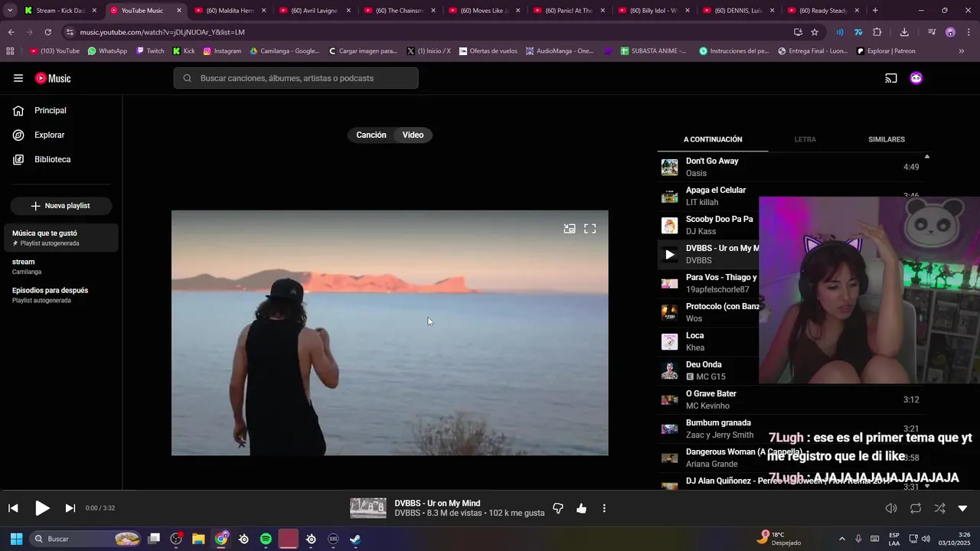Click album thumbnail in player bar
This screenshot has width=980, height=551.
368,508
